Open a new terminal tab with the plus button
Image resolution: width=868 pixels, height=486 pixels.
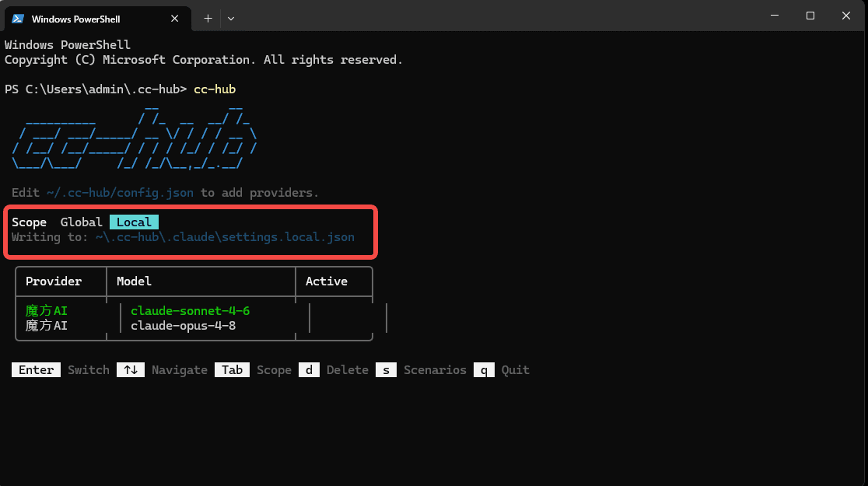[208, 18]
